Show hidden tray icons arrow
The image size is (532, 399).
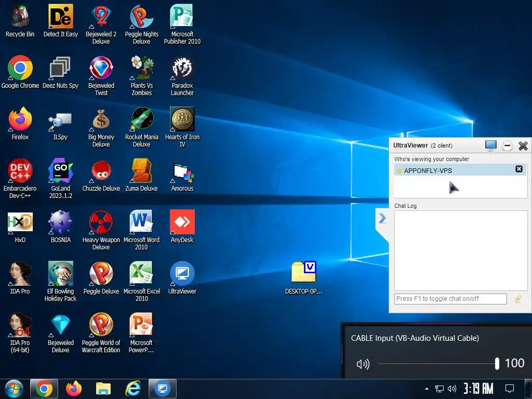point(427,389)
